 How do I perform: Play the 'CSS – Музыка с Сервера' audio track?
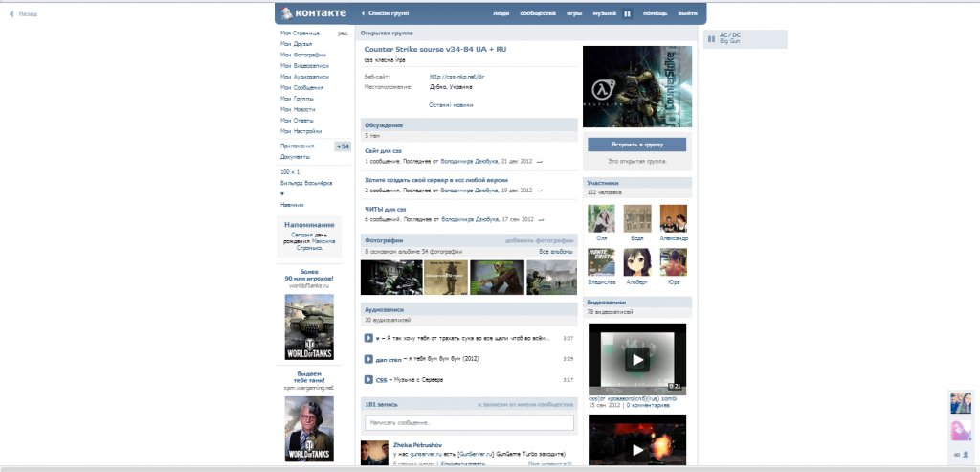[368, 380]
